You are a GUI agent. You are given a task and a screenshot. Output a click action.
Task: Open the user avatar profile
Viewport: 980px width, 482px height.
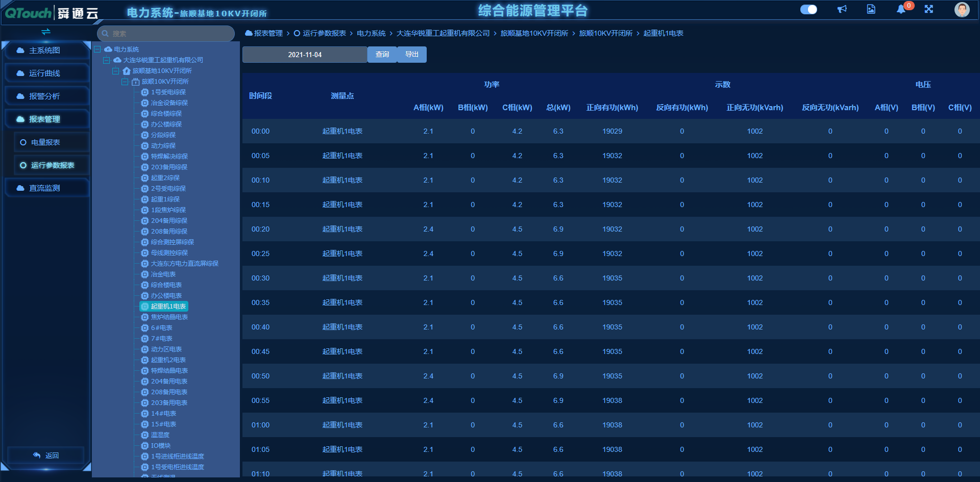pos(962,10)
